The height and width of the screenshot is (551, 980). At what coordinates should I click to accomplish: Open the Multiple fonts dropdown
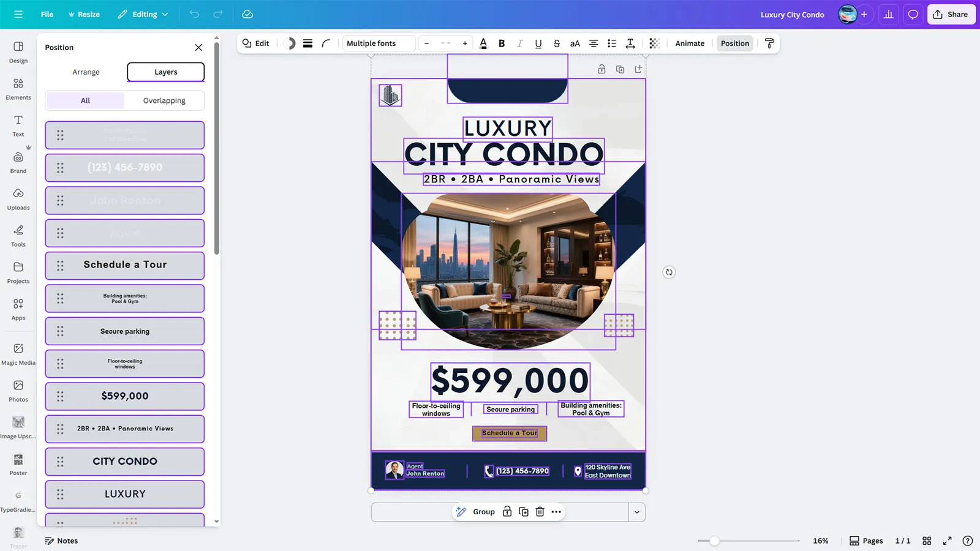(x=379, y=43)
